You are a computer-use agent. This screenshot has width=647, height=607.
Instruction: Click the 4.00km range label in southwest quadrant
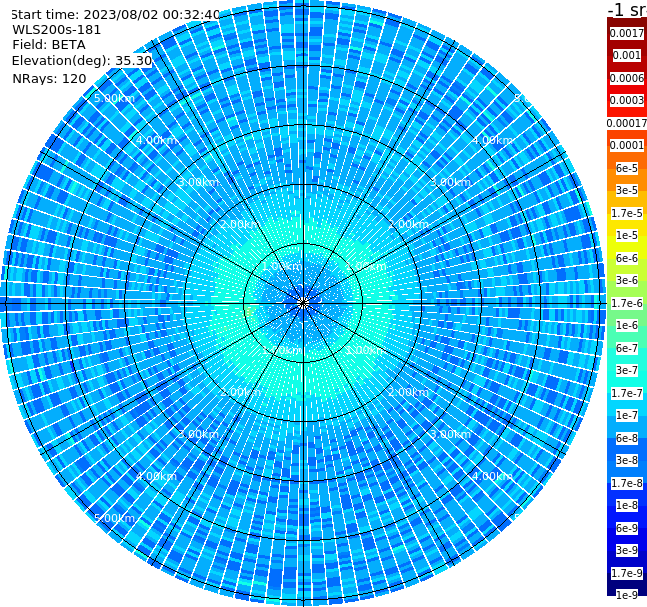(156, 477)
